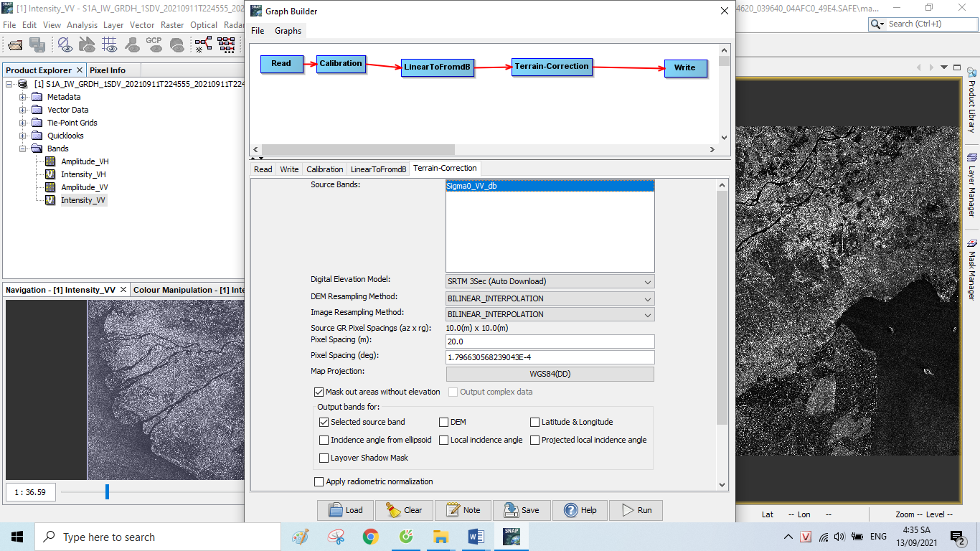This screenshot has height=551, width=980.
Task: Enable Latitude & Longitude output checkbox
Action: click(535, 422)
